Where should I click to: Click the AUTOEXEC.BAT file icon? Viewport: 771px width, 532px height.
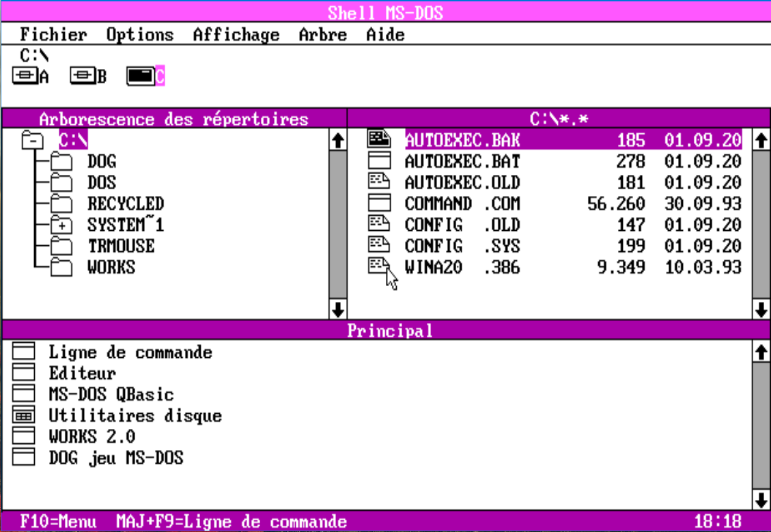(x=379, y=160)
